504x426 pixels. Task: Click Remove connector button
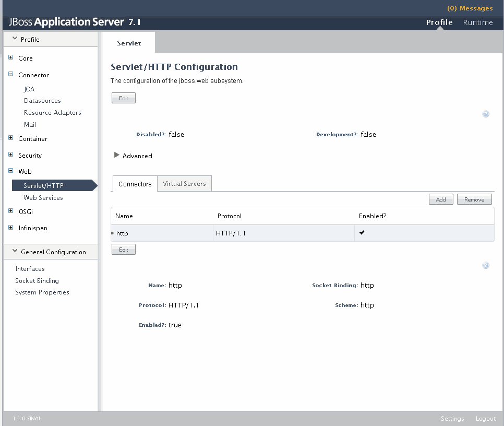pos(474,199)
